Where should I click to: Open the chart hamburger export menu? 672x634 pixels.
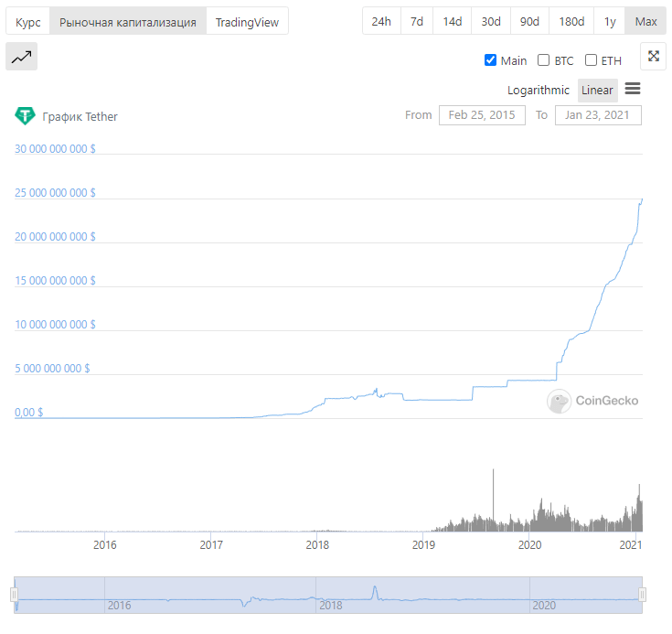pyautogui.click(x=632, y=89)
